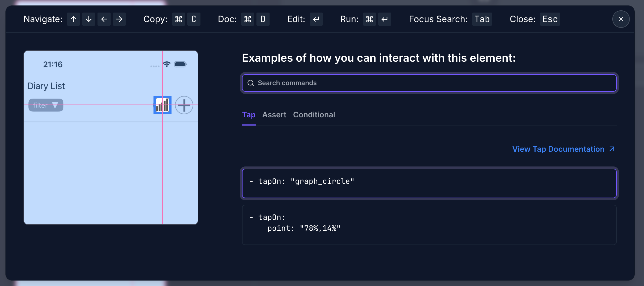Click the Tab key for Focus Search
This screenshot has width=644, height=286.
pos(482,19)
